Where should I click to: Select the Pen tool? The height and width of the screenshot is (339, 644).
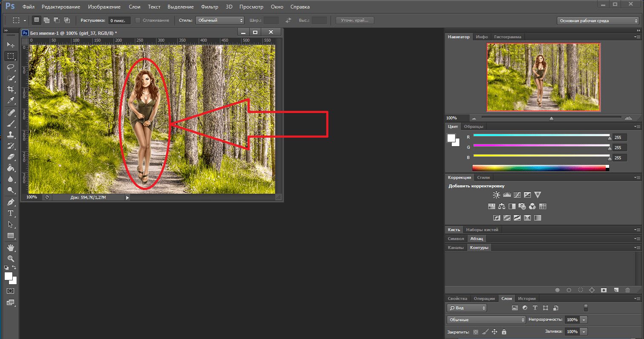click(x=11, y=202)
